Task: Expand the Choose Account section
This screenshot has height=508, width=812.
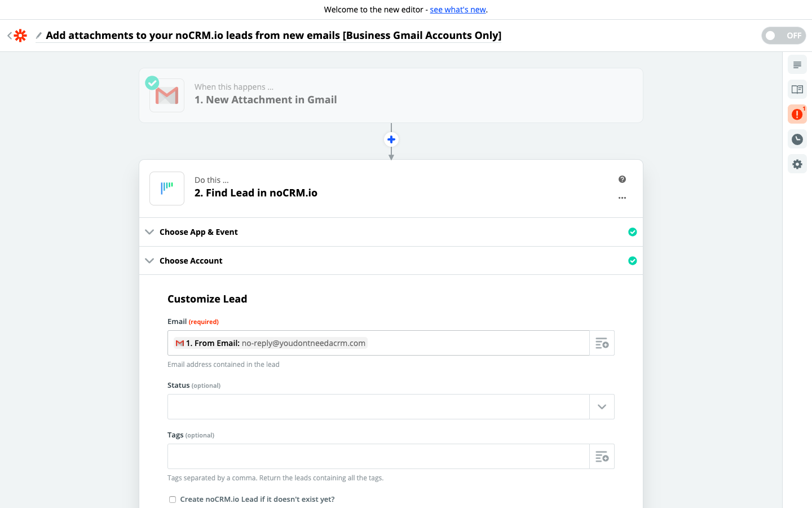Action: tap(191, 261)
